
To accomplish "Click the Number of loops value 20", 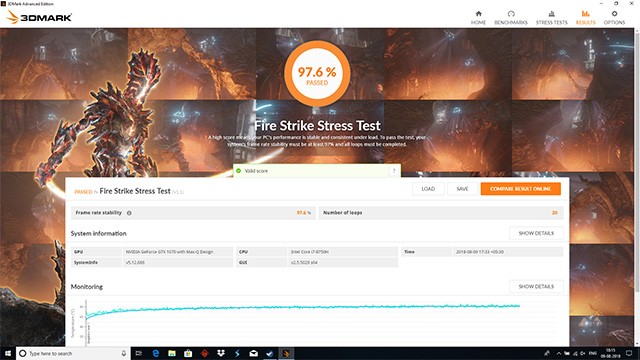I will (x=555, y=213).
